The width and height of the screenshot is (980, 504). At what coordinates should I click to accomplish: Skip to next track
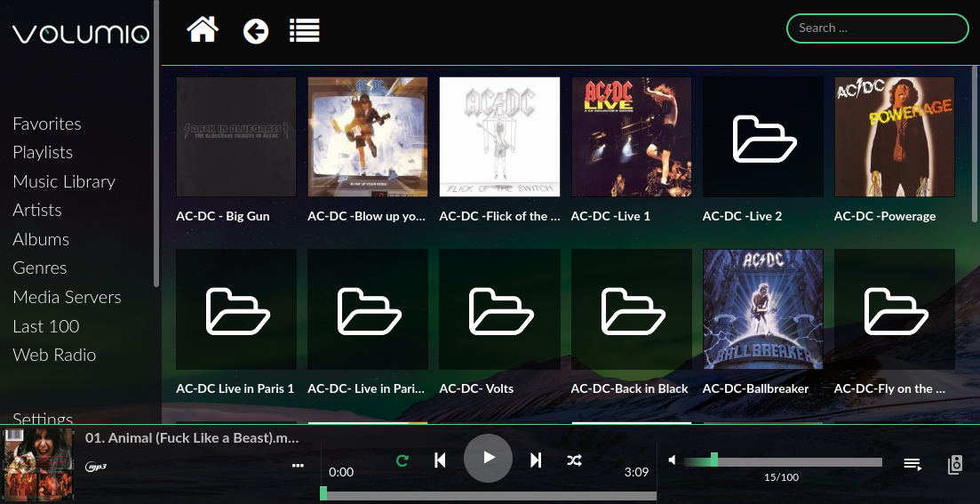pos(536,460)
